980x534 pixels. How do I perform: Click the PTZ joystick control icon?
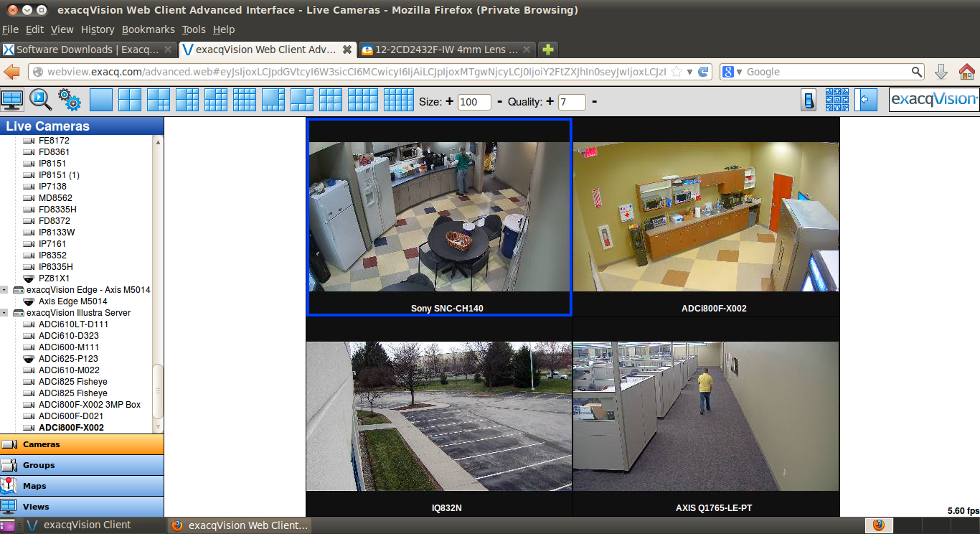coord(809,100)
